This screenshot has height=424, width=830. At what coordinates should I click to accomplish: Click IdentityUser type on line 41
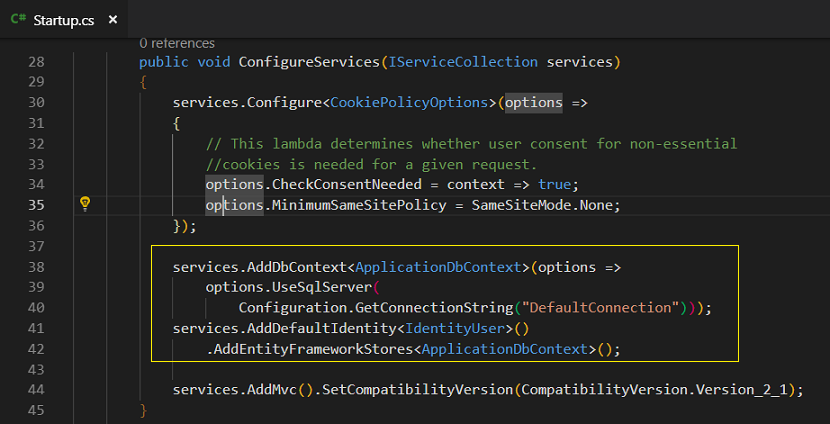coord(455,329)
